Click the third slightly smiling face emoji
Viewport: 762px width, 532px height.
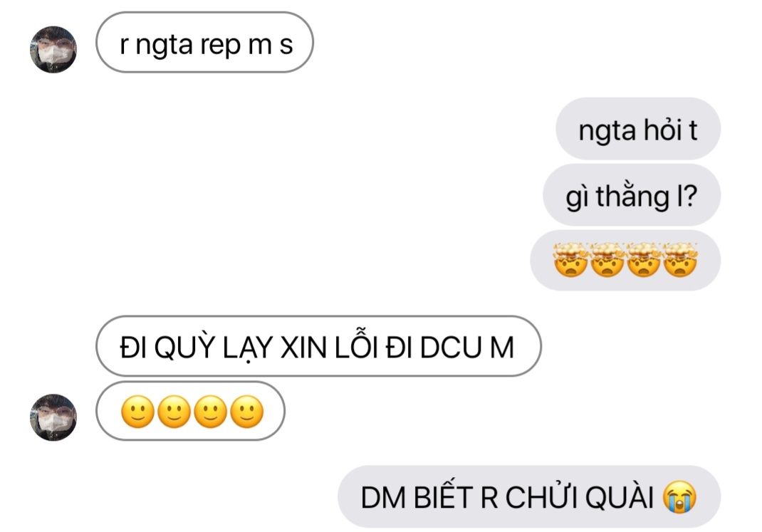coord(210,412)
